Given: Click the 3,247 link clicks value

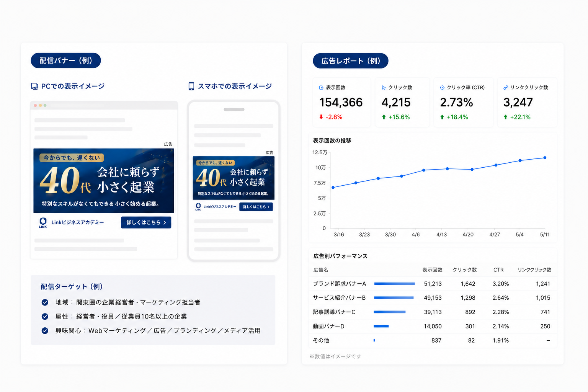Looking at the screenshot, I should (518, 103).
